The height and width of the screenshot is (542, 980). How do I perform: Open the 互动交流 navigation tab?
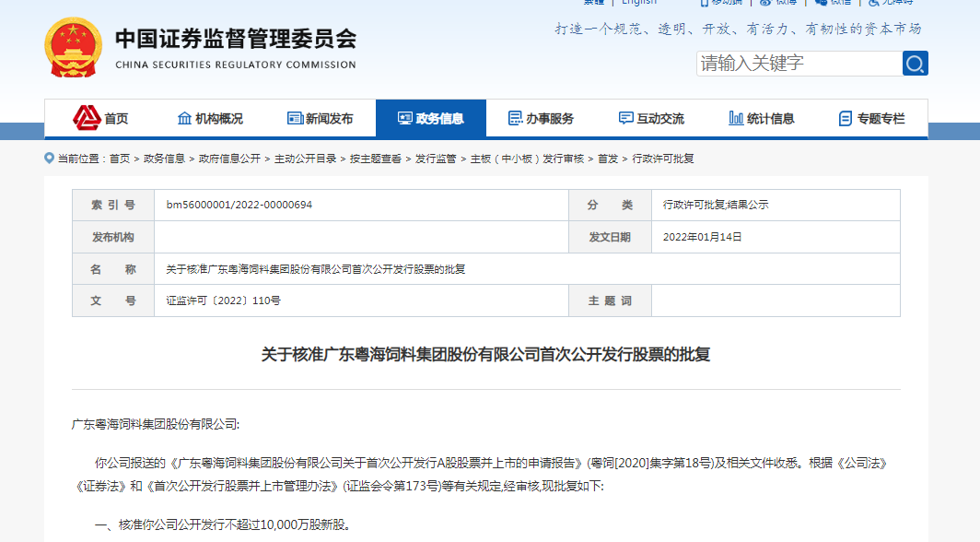tap(651, 118)
